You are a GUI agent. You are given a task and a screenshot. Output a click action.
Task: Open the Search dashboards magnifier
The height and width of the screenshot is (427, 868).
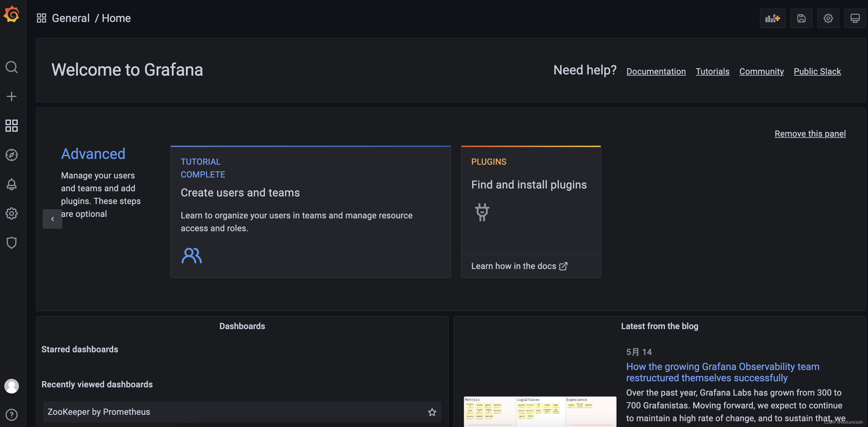click(x=12, y=67)
